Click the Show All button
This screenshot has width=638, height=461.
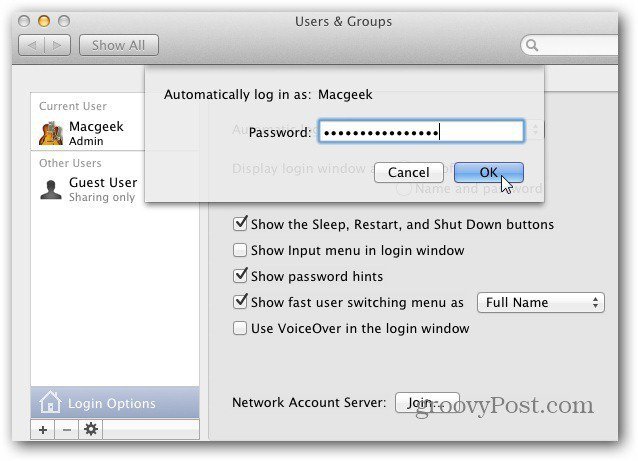(118, 45)
